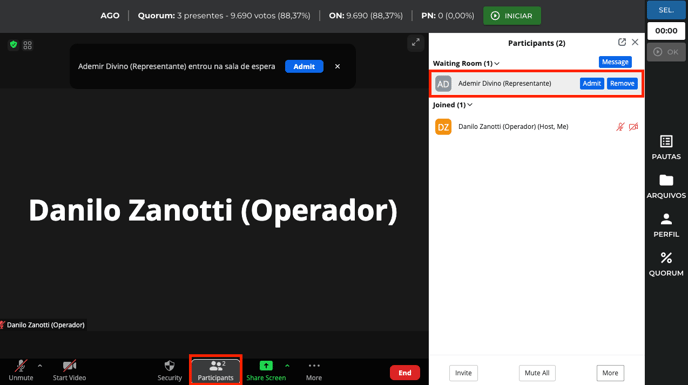Toggle Danilo Zanotti's disabled camera icon
This screenshot has width=688, height=385.
pos(633,127)
